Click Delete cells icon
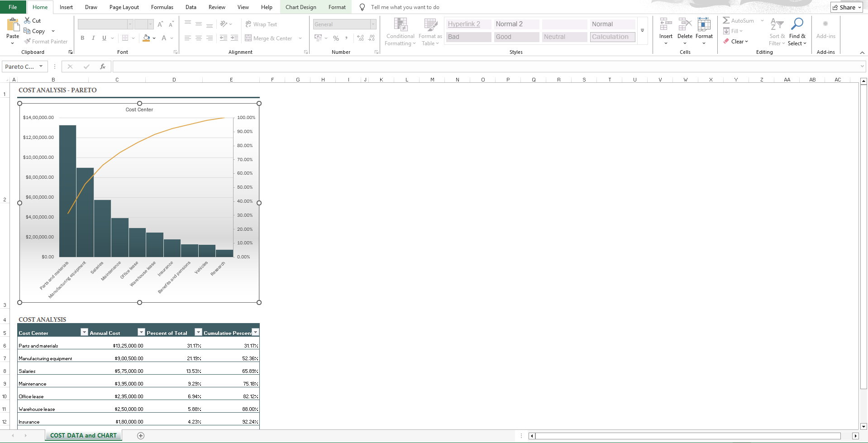The width and height of the screenshot is (868, 443). coord(685,24)
